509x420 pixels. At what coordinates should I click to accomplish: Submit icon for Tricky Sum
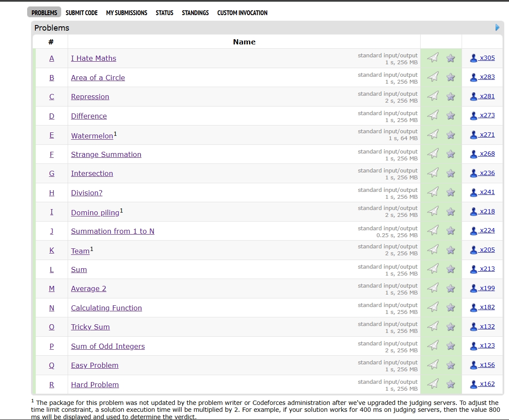click(433, 326)
